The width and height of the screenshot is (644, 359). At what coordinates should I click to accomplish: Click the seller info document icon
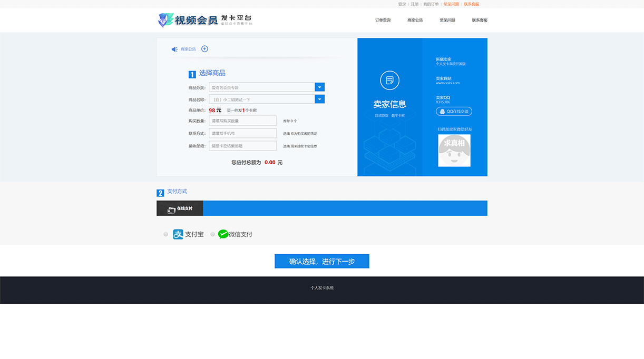pyautogui.click(x=390, y=81)
